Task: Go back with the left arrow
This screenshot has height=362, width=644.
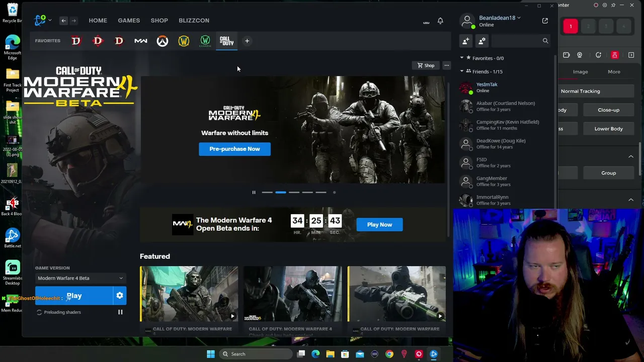Action: (x=63, y=21)
